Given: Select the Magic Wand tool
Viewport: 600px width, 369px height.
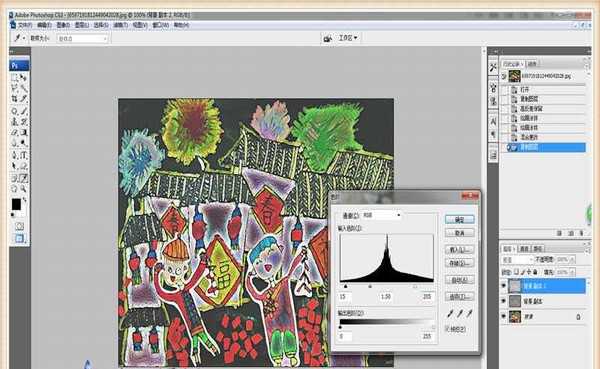Looking at the screenshot, I should coord(23,88).
